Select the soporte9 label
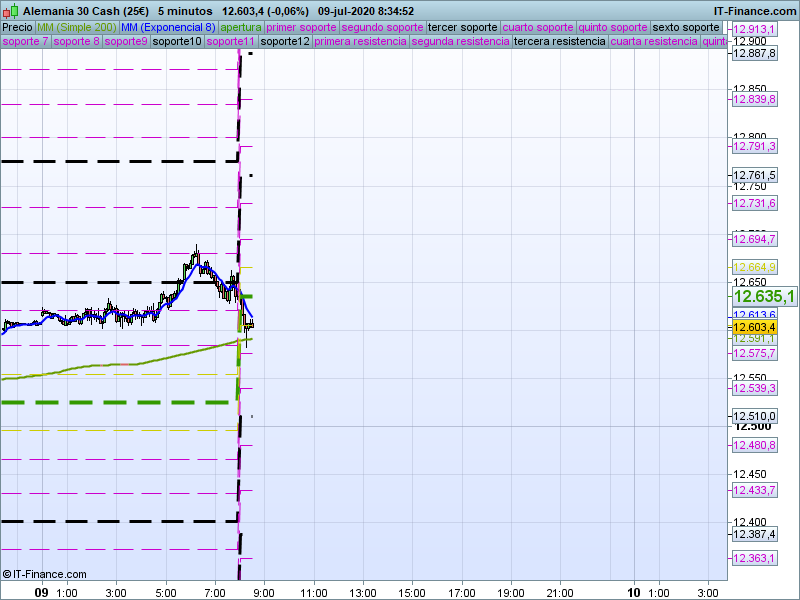Image resolution: width=800 pixels, height=600 pixels. click(x=126, y=41)
